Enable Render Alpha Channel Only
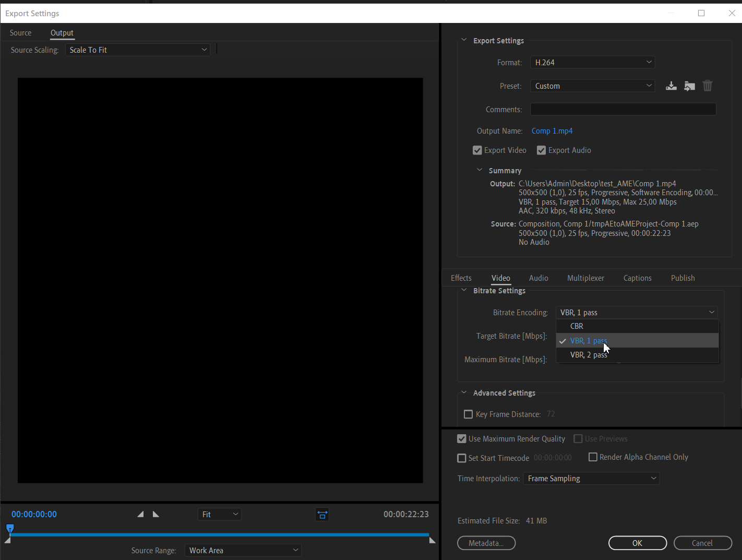Viewport: 742px width, 560px height. (x=593, y=457)
